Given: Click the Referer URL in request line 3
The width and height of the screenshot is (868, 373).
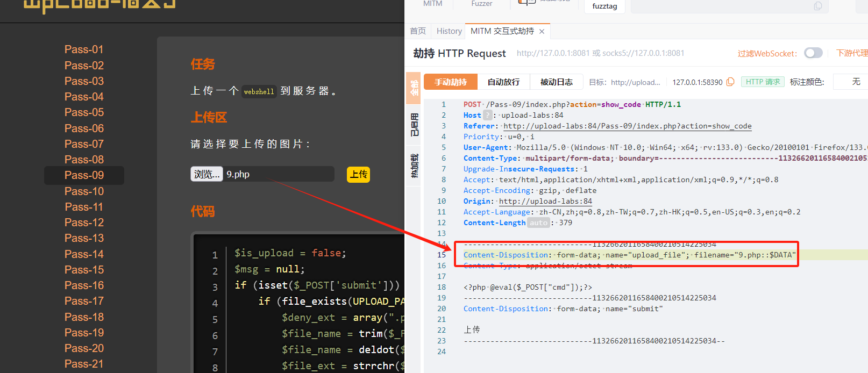Looking at the screenshot, I should pos(628,126).
